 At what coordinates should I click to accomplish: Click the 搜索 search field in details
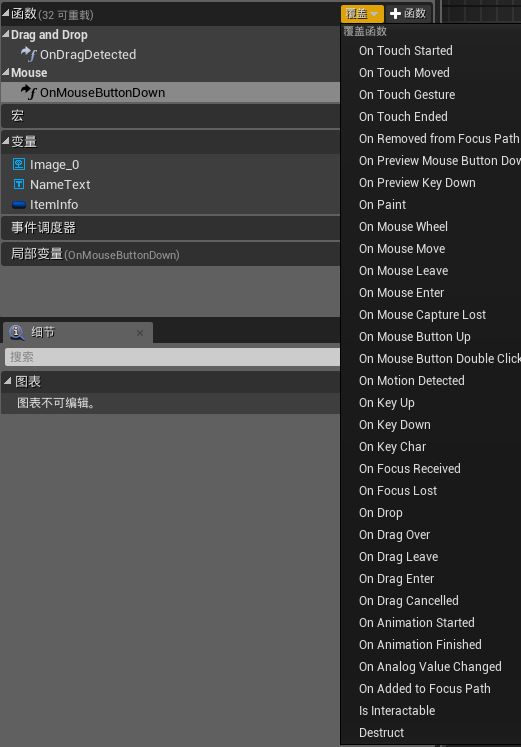172,357
